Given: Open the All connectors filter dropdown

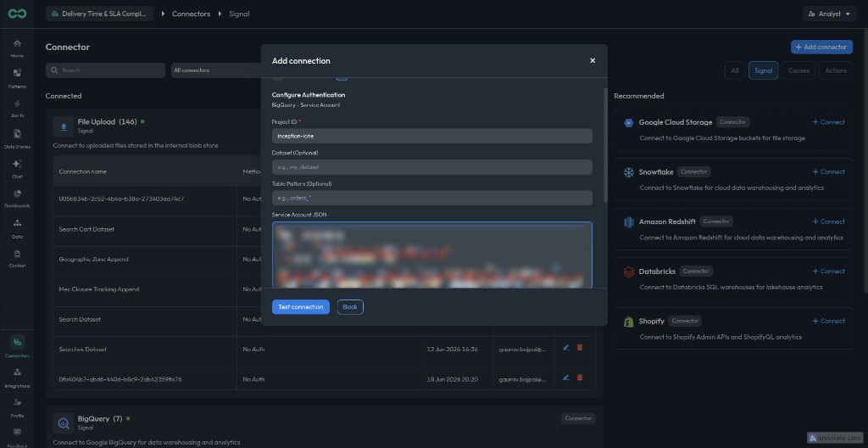Looking at the screenshot, I should pyautogui.click(x=216, y=70).
